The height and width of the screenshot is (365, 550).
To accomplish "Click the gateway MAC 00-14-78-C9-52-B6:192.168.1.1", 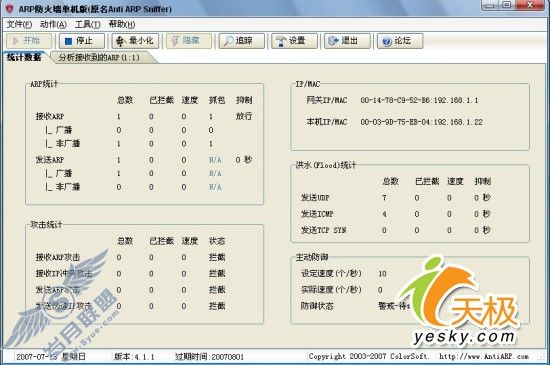I will 419,100.
